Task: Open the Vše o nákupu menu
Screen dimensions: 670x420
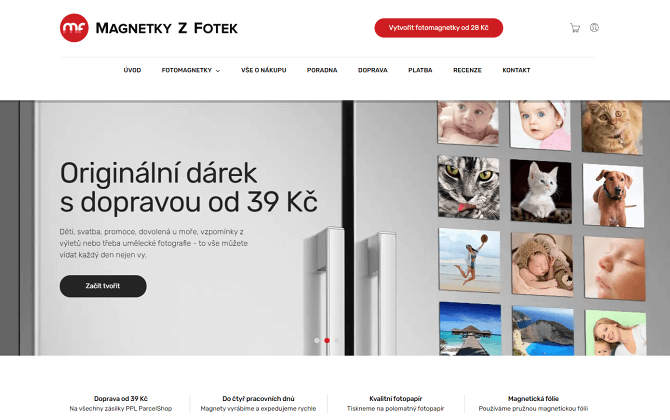Action: 264,70
